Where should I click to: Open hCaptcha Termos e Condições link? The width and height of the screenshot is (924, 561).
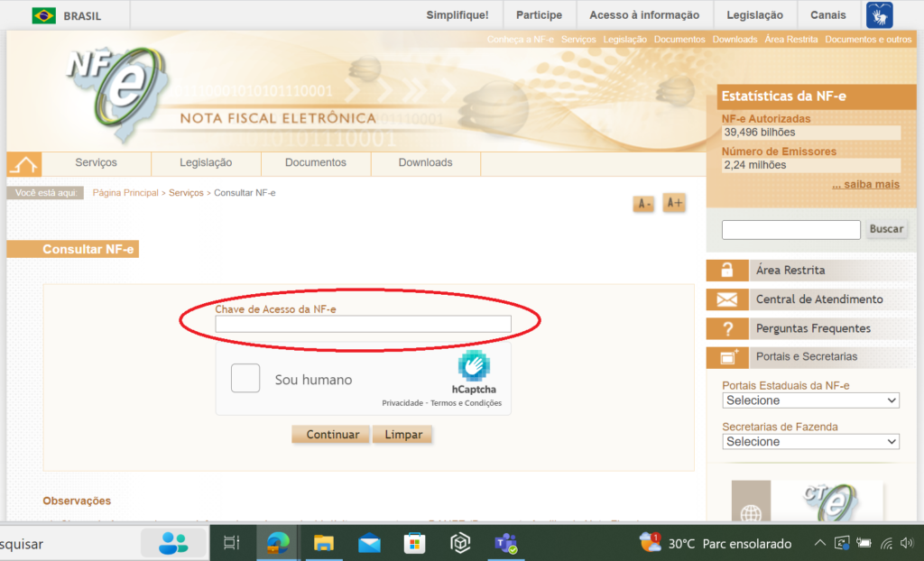click(467, 403)
